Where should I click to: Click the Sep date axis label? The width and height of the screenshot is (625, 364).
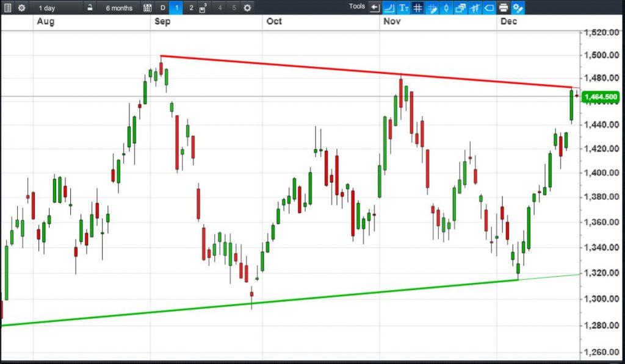pyautogui.click(x=162, y=21)
